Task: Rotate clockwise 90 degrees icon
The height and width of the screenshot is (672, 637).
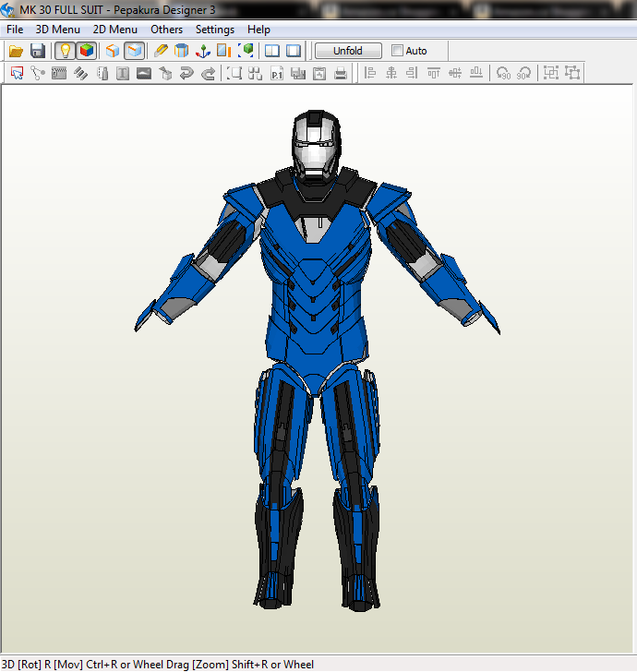Action: click(523, 73)
